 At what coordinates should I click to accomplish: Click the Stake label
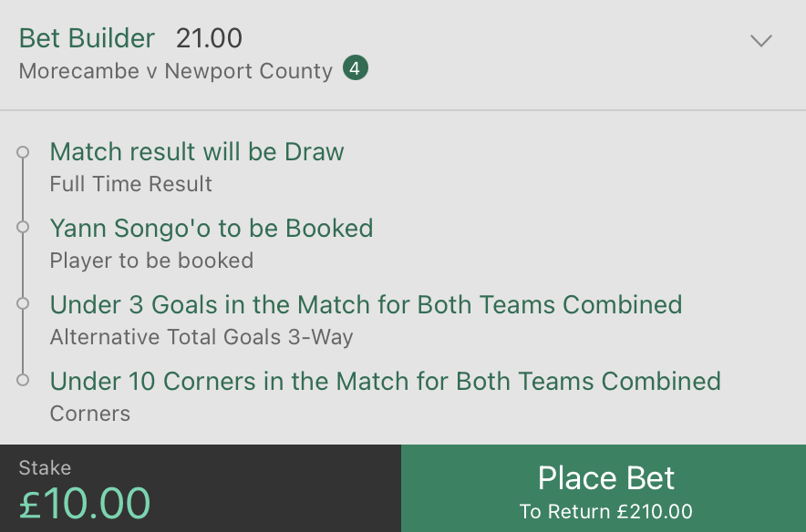[x=45, y=468]
